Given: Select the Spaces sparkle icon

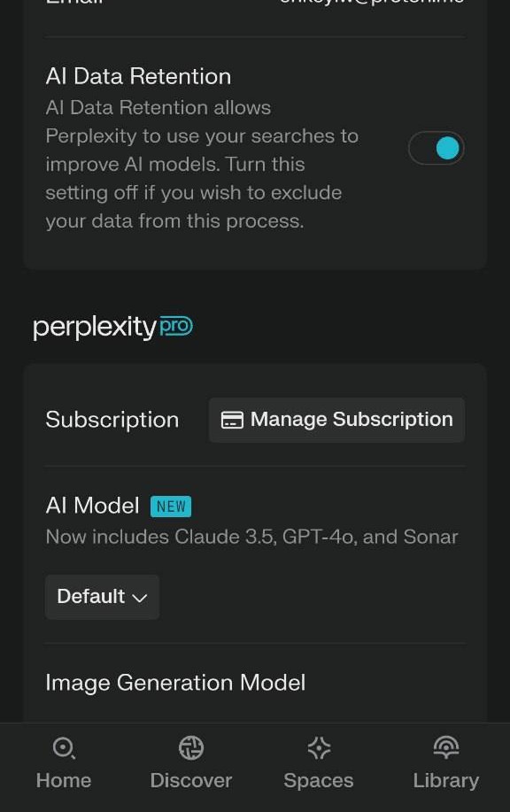Looking at the screenshot, I should click(x=319, y=747).
